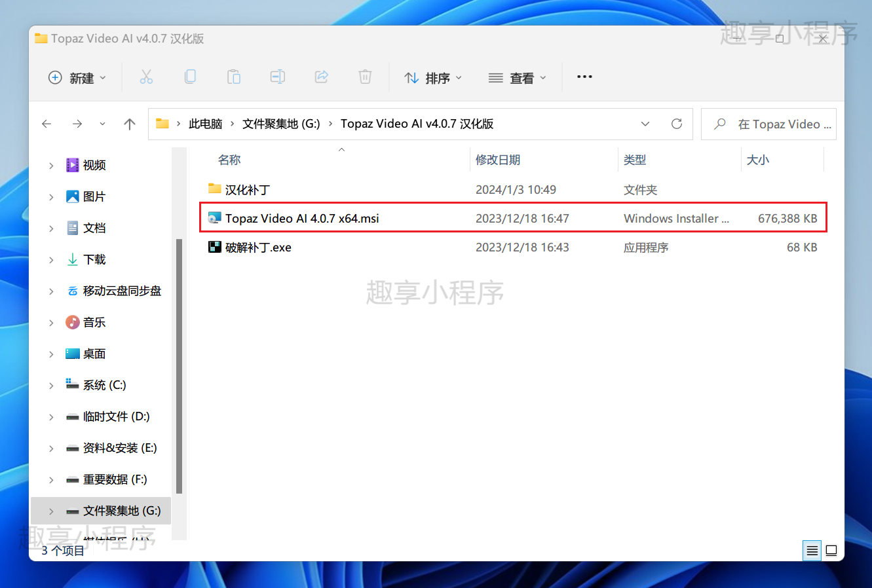Open recent locations dropdown chevron
872x588 pixels.
point(102,124)
